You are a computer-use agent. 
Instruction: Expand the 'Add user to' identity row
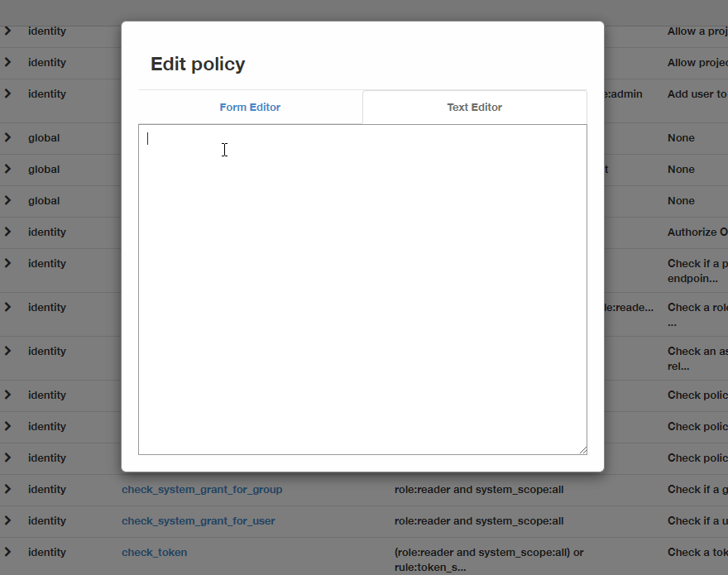tap(7, 93)
